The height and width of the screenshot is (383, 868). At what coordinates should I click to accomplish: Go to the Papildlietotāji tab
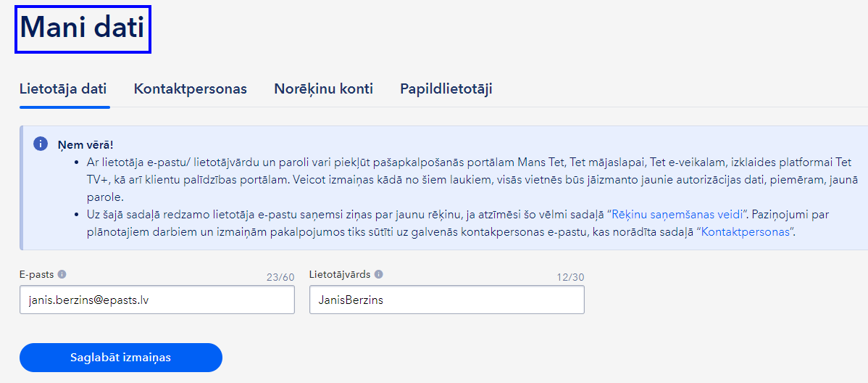click(x=446, y=88)
